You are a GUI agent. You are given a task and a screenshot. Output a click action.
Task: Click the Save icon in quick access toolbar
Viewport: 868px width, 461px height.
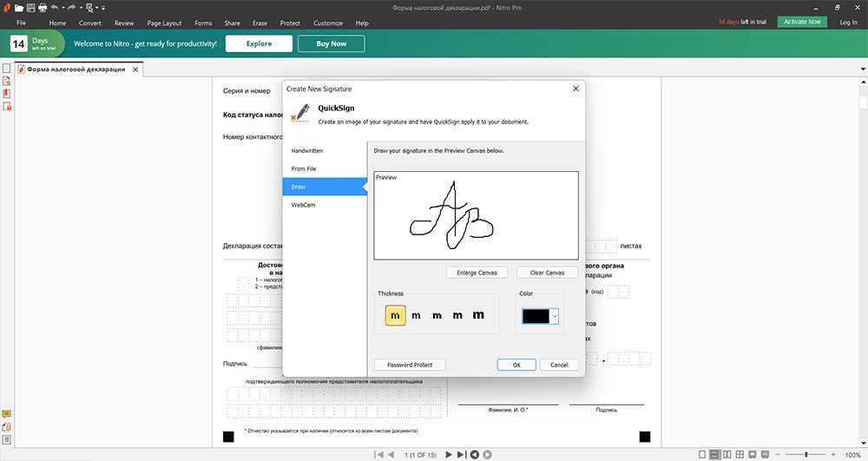(30, 7)
